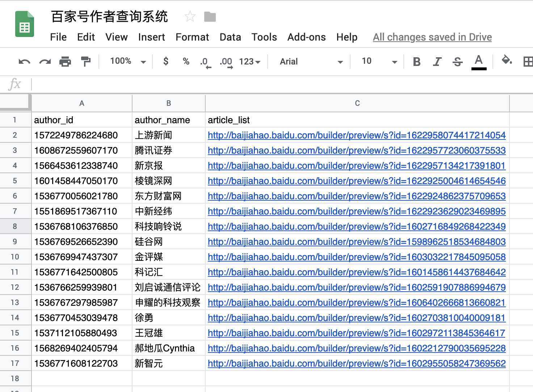Open the Data menu
This screenshot has width=533, height=392.
tap(230, 37)
